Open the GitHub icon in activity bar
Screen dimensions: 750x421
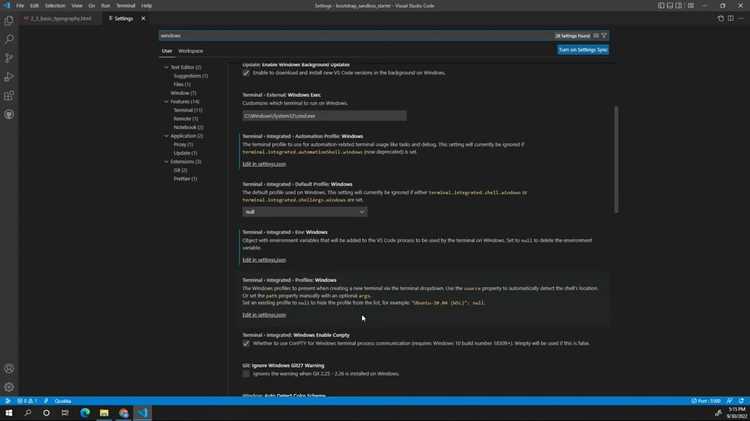coord(9,115)
